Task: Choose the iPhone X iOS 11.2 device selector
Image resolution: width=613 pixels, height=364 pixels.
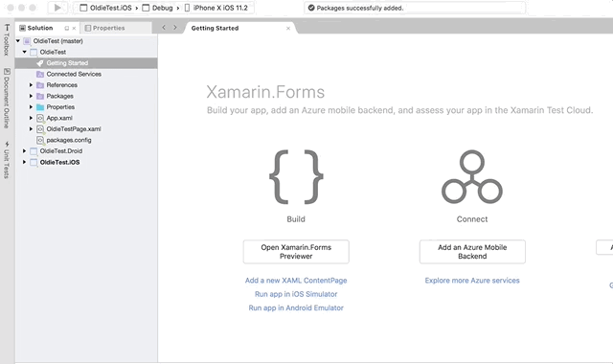Action: click(216, 8)
